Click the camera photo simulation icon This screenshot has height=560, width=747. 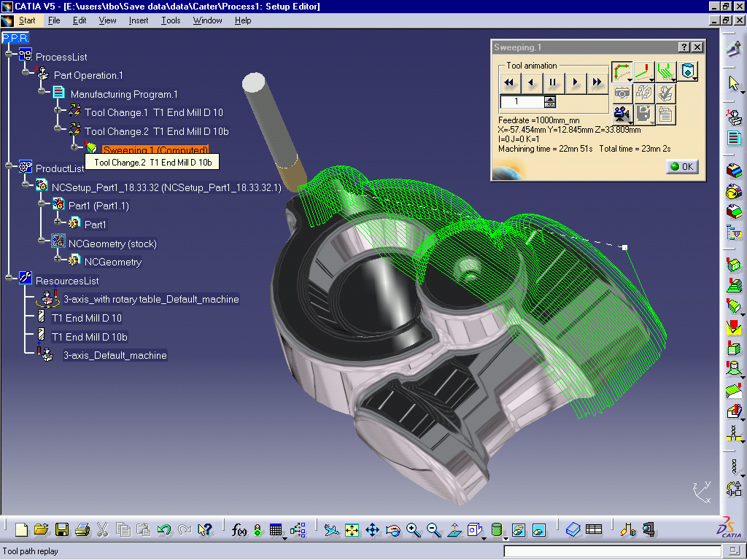point(622,93)
